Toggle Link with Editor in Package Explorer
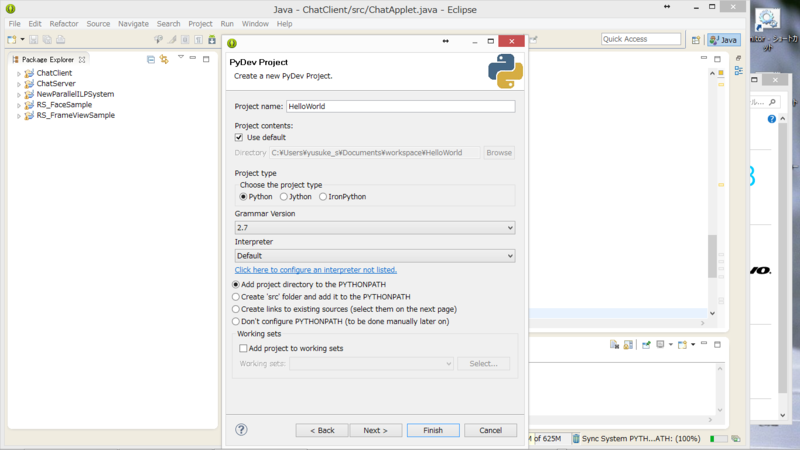The image size is (800, 450). tap(164, 59)
